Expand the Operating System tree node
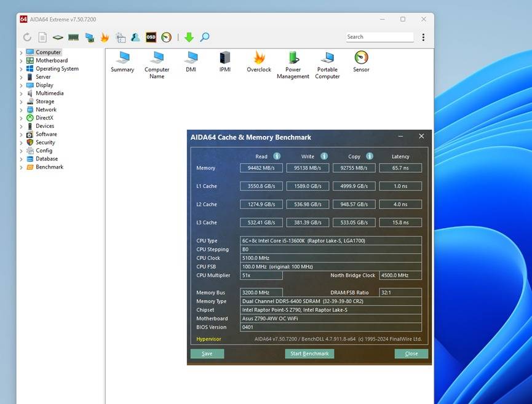Image resolution: width=532 pixels, height=404 pixels. (21, 69)
